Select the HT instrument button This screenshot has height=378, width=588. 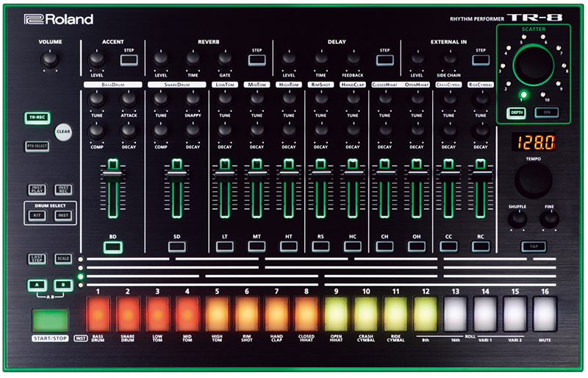[x=288, y=247]
